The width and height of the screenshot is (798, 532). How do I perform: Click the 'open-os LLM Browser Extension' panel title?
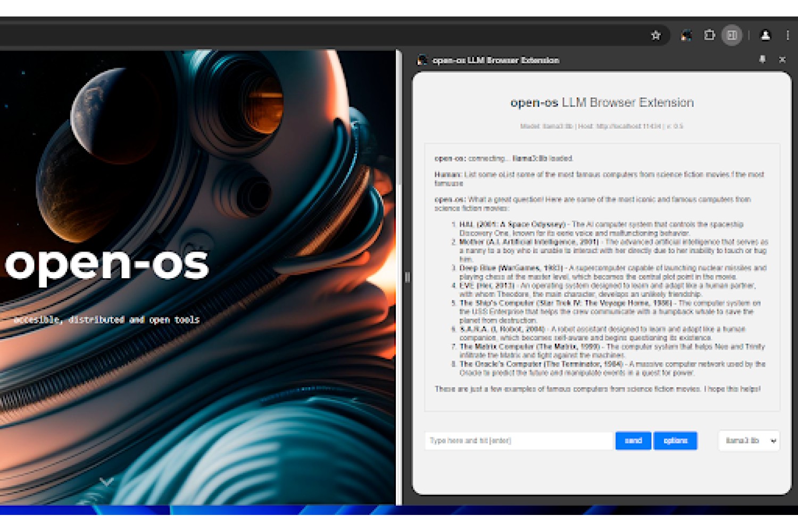(x=602, y=102)
